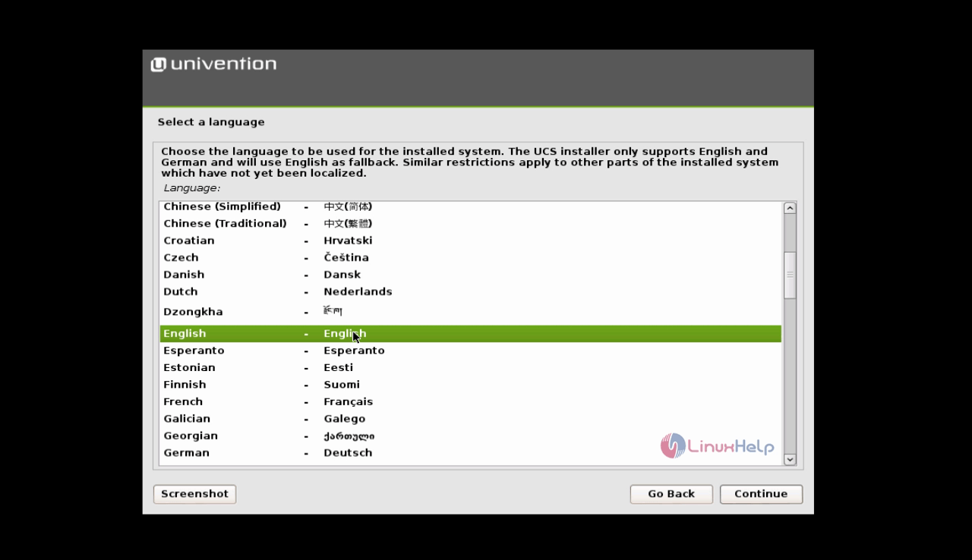Choose German from the language list
Image resolution: width=972 pixels, height=560 pixels.
pos(471,453)
